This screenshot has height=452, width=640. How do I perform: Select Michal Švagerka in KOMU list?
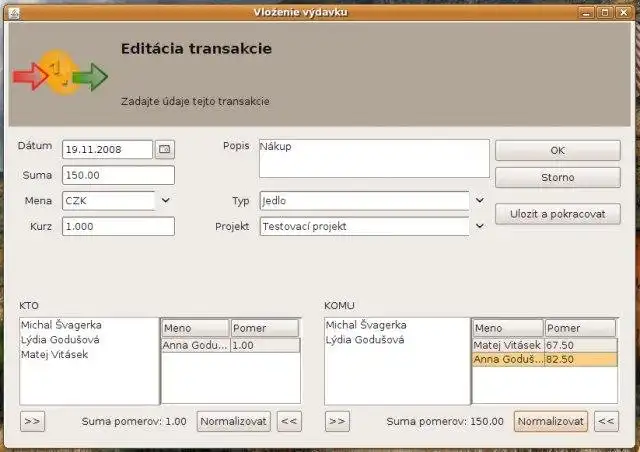pyautogui.click(x=397, y=325)
